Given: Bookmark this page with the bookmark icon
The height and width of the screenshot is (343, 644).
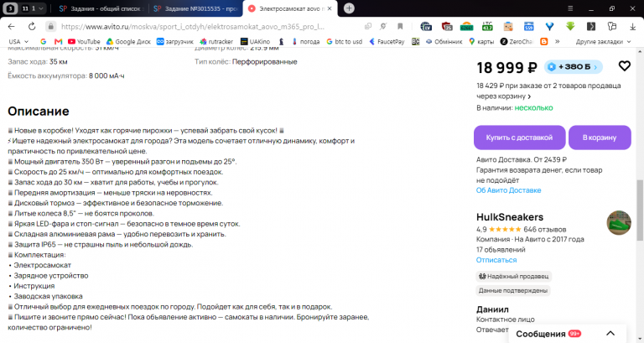Looking at the screenshot, I should (400, 26).
